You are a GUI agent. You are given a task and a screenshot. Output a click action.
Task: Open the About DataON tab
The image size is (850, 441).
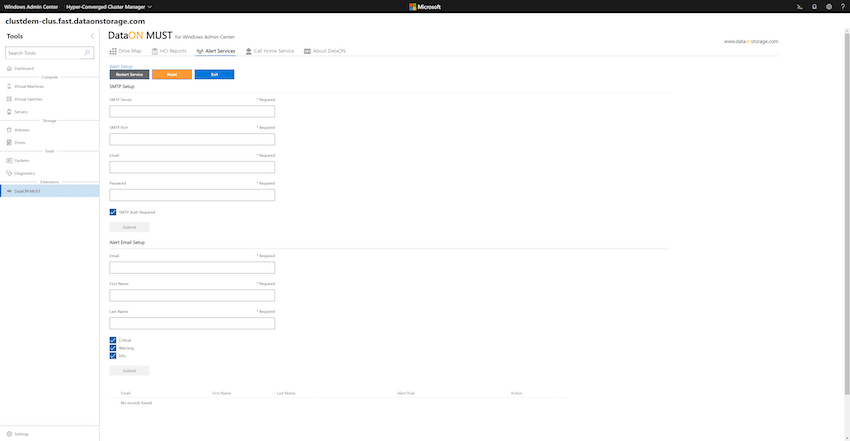325,51
